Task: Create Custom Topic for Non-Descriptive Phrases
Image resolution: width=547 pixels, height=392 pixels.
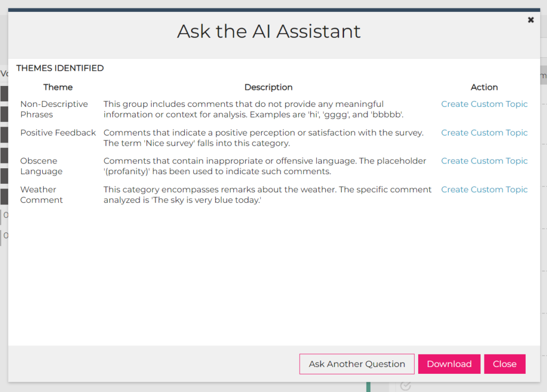Action: coord(484,104)
